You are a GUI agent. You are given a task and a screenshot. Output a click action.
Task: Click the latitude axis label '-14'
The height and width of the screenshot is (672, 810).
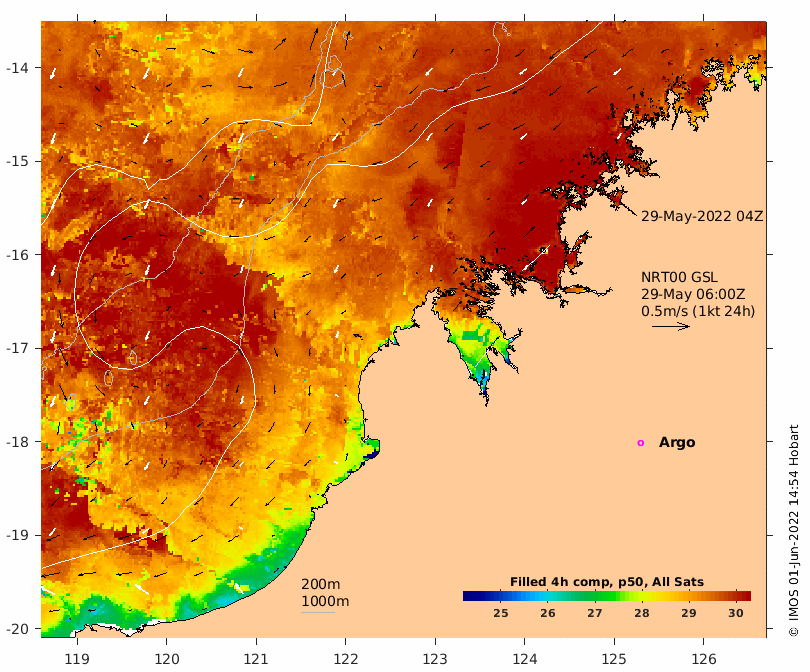coord(17,68)
